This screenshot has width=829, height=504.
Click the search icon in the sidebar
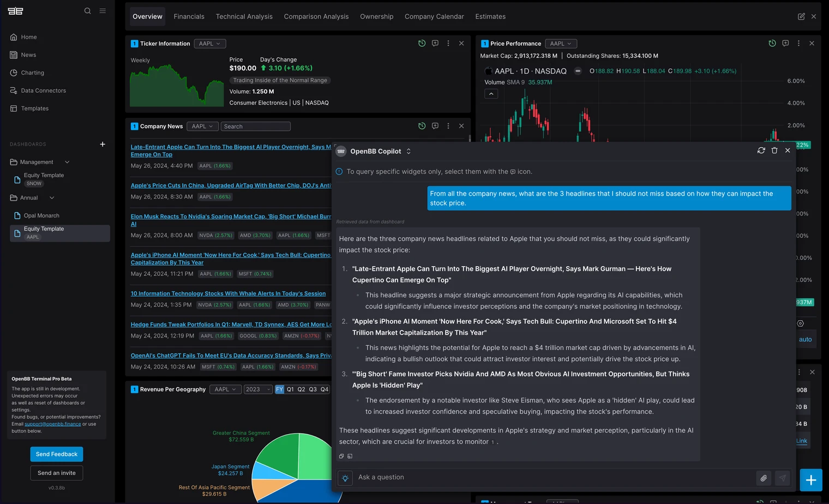87,11
